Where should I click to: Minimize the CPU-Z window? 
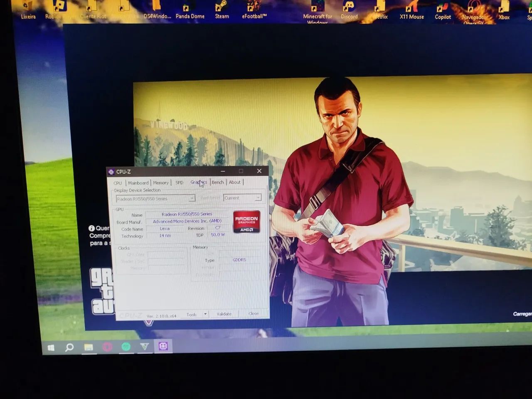pos(223,171)
